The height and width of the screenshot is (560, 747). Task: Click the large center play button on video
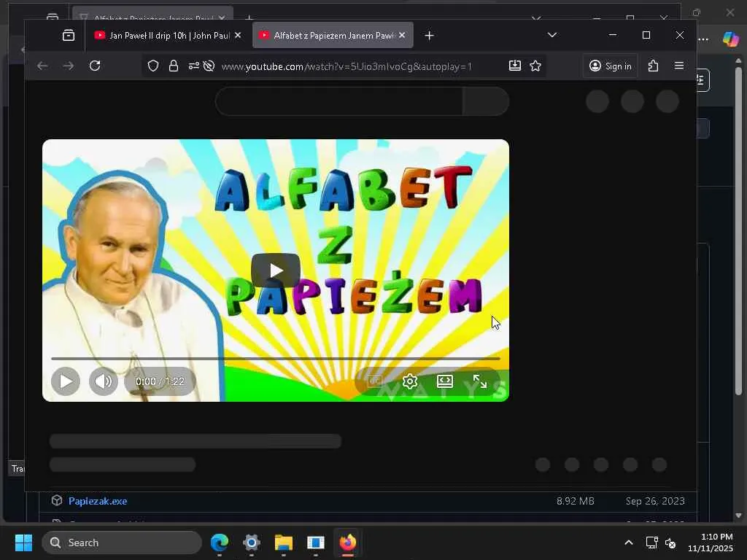click(x=275, y=271)
